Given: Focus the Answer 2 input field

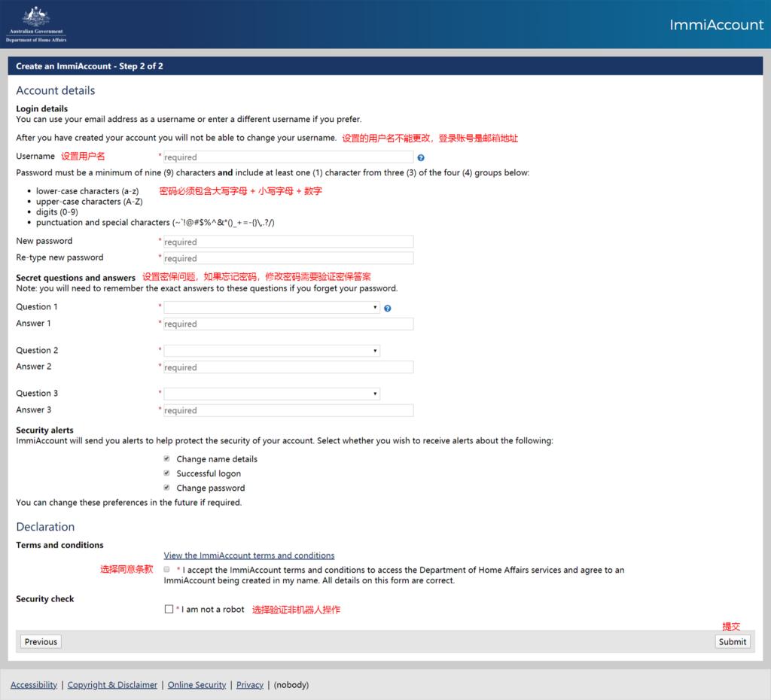Looking at the screenshot, I should click(288, 367).
